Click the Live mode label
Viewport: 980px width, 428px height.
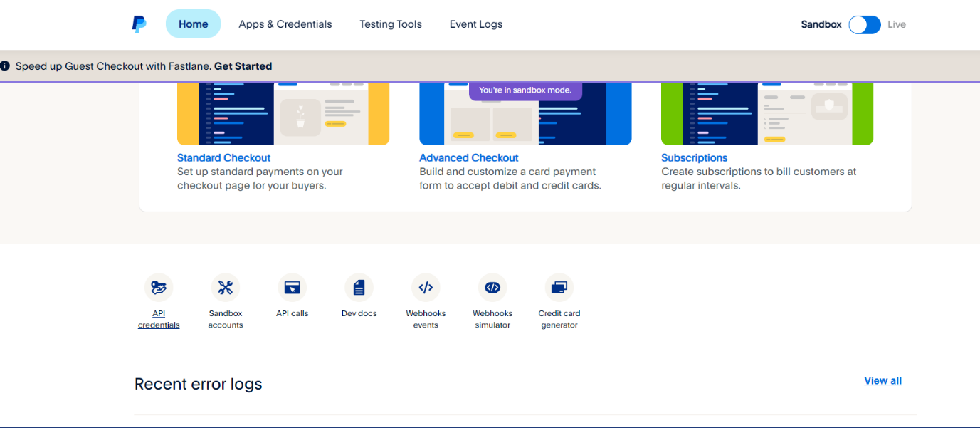point(897,24)
